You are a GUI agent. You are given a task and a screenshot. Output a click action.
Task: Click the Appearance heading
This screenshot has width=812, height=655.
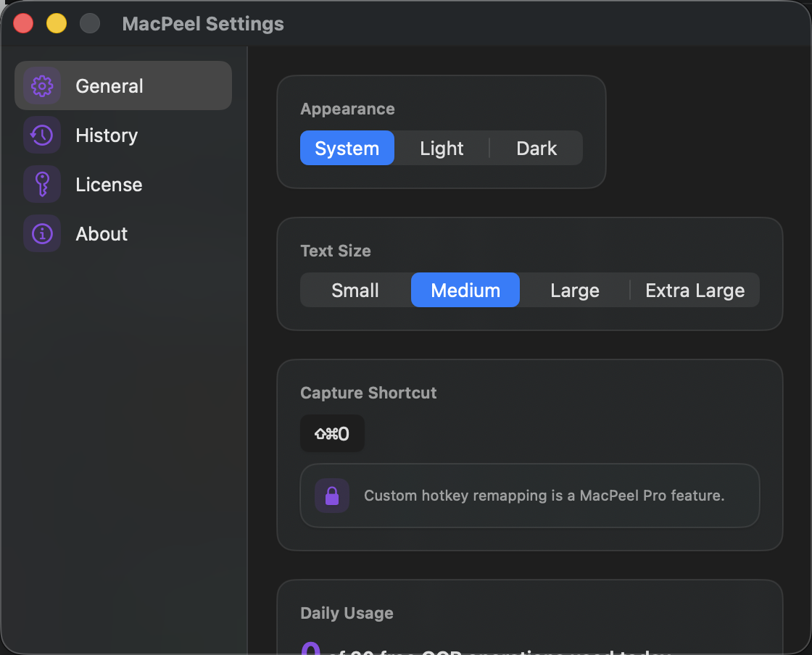(347, 109)
